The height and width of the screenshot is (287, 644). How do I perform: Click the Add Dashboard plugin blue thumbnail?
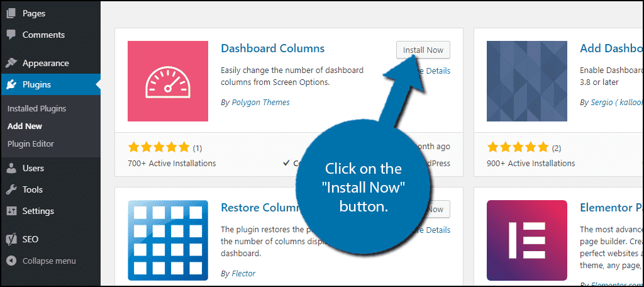pos(527,81)
